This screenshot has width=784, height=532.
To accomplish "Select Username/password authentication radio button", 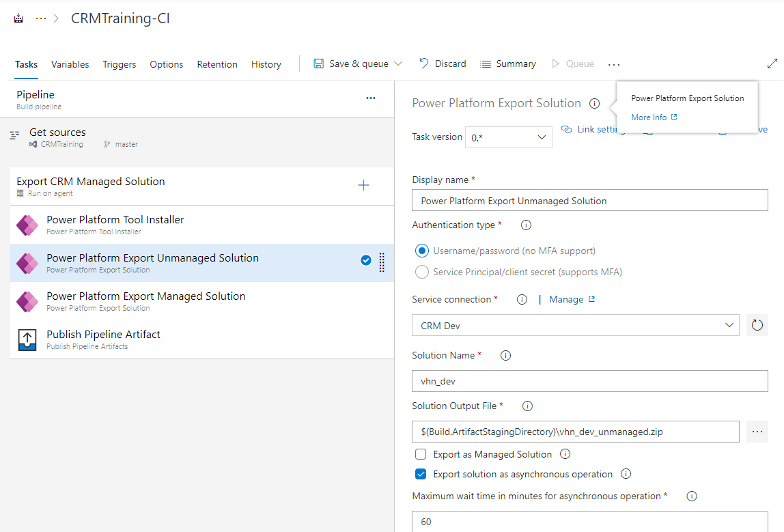I will pyautogui.click(x=422, y=251).
